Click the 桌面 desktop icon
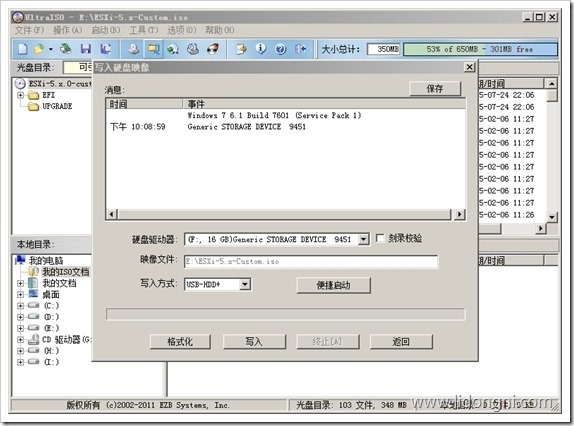The width and height of the screenshot is (574, 426). [34, 294]
